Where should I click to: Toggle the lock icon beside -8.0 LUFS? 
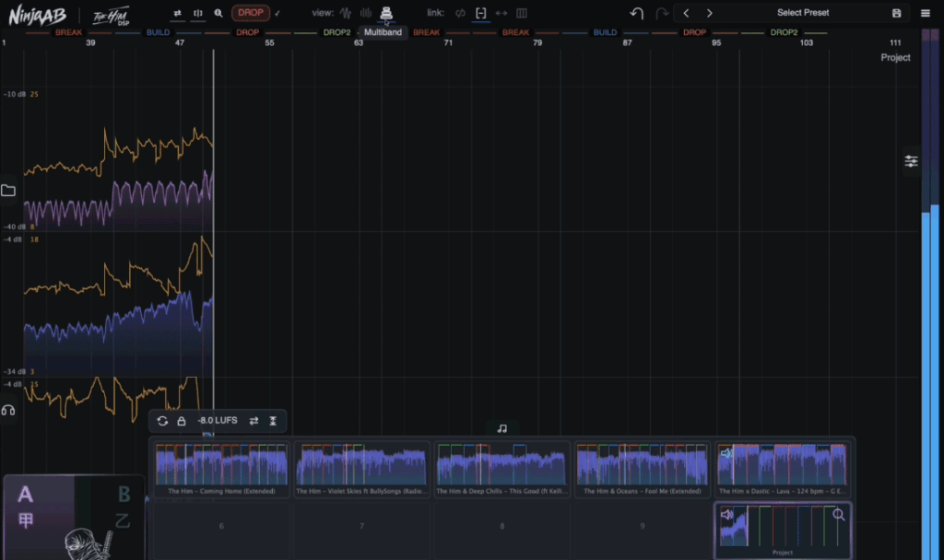(182, 421)
